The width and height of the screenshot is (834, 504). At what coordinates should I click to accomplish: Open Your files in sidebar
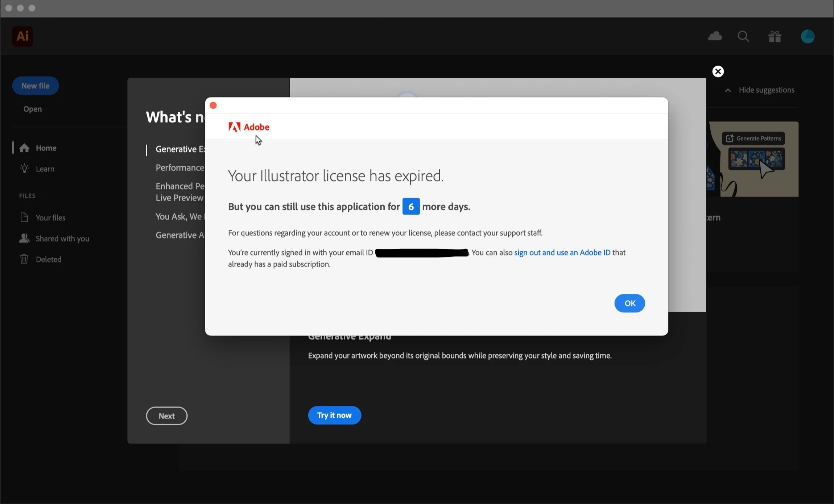(50, 218)
